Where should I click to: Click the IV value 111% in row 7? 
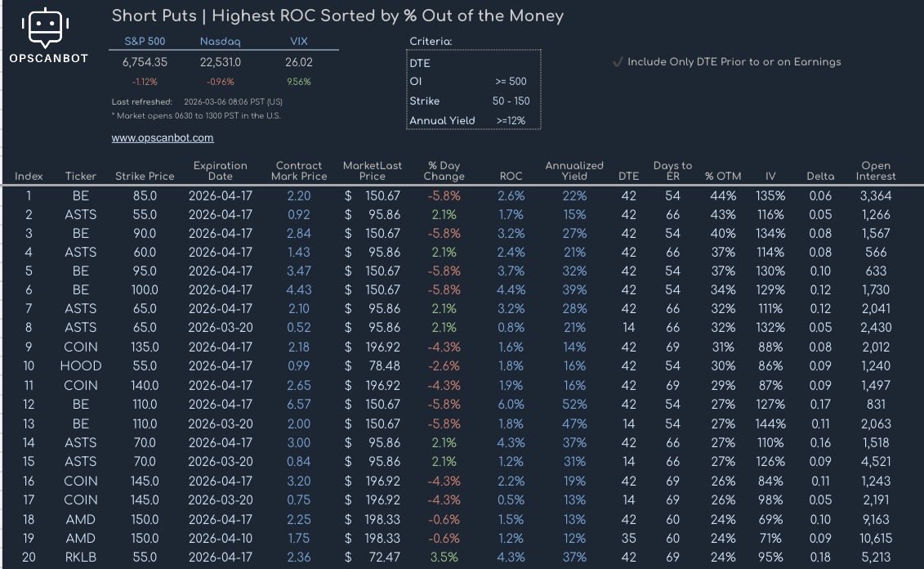click(770, 309)
